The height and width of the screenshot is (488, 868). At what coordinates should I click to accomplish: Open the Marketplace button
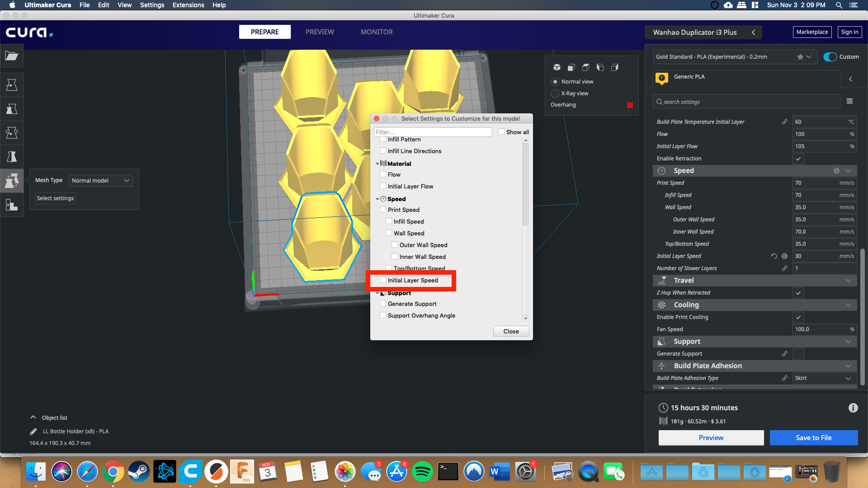pos(812,32)
